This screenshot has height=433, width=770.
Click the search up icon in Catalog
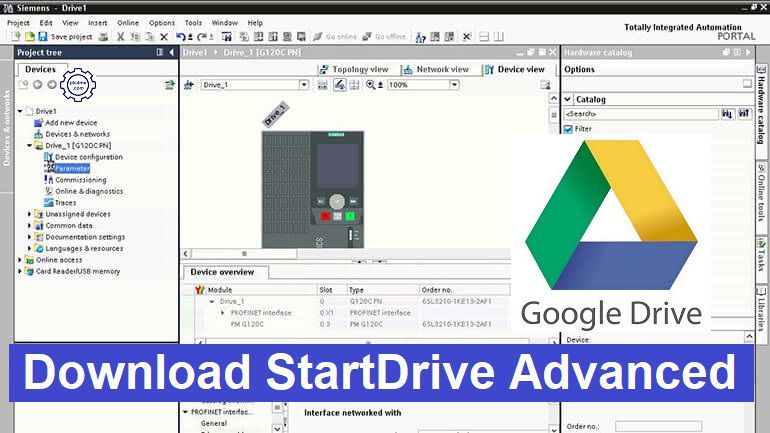click(x=743, y=115)
